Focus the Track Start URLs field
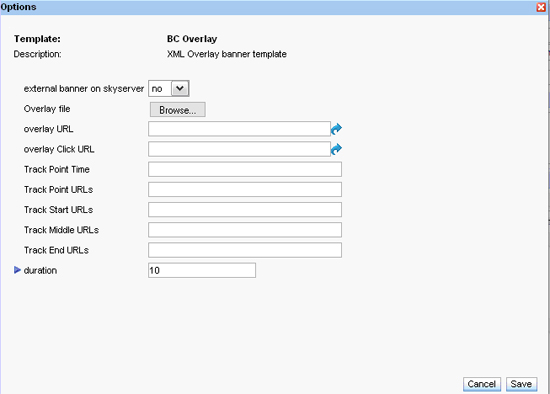550x394 pixels. [245, 209]
